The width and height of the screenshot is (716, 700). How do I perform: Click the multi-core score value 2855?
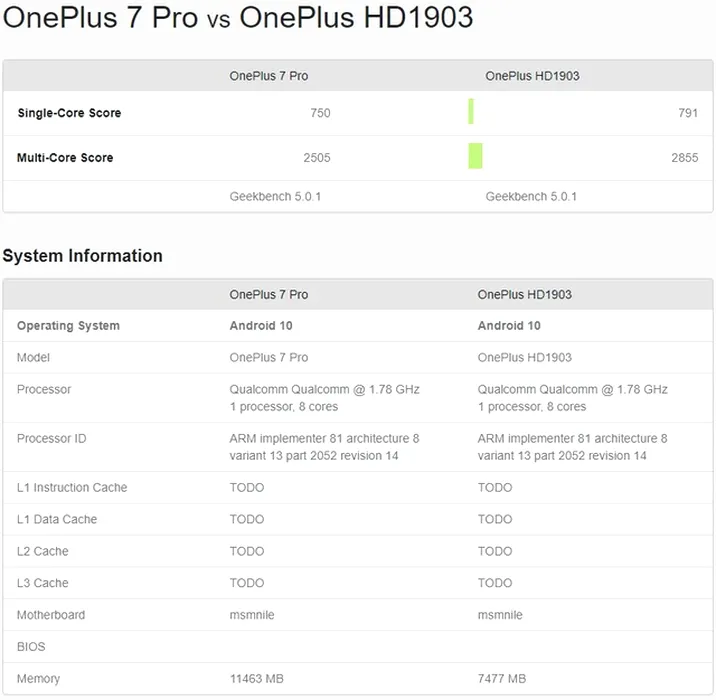(x=684, y=158)
